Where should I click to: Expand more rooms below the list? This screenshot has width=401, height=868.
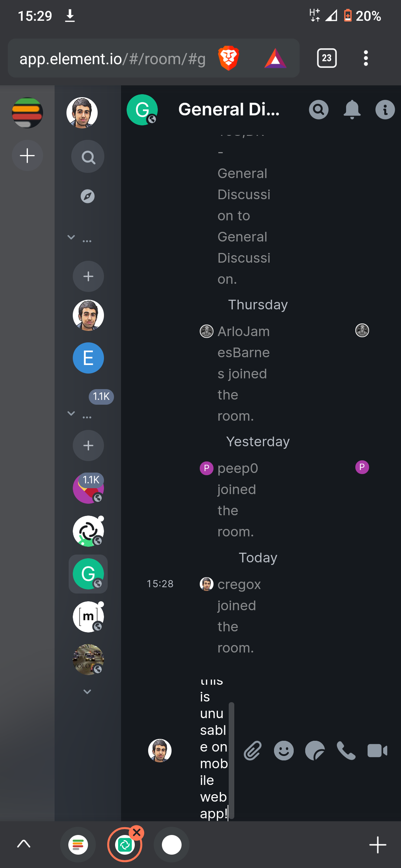(x=87, y=691)
